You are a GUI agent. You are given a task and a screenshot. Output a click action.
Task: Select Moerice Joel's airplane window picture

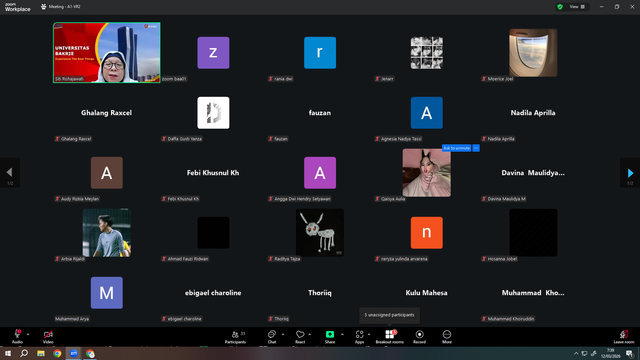(533, 53)
